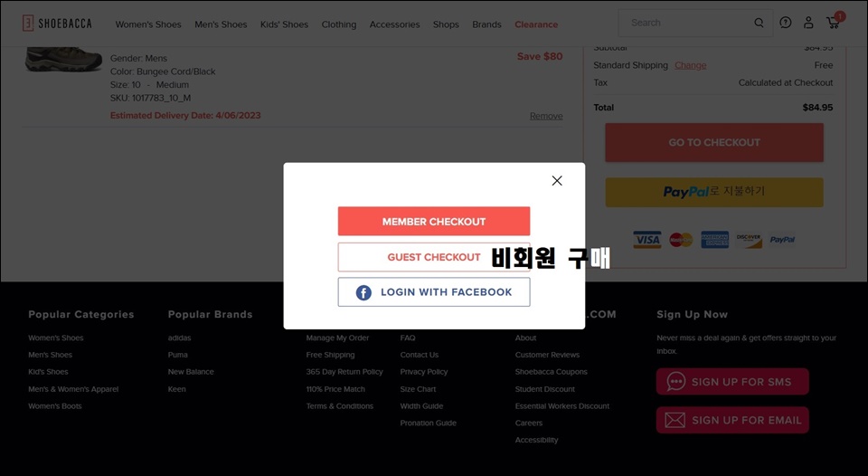This screenshot has width=868, height=476.
Task: Click the Visa card icon
Action: [647, 240]
